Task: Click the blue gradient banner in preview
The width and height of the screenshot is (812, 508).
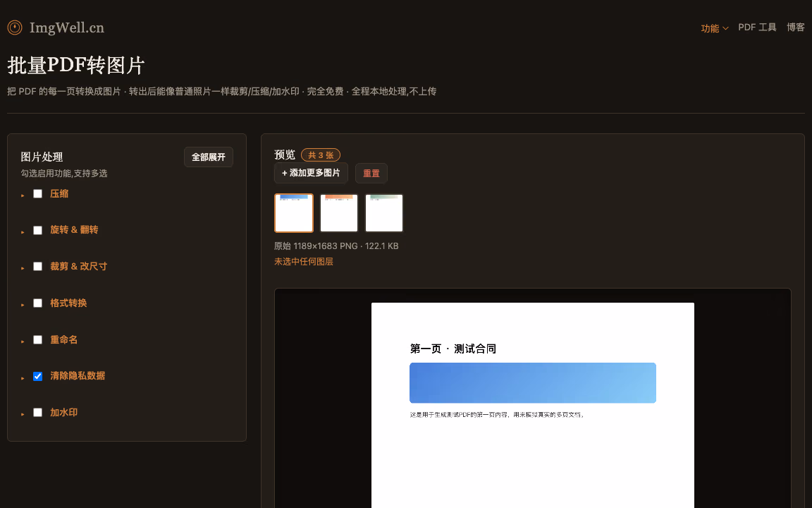Action: [x=533, y=383]
